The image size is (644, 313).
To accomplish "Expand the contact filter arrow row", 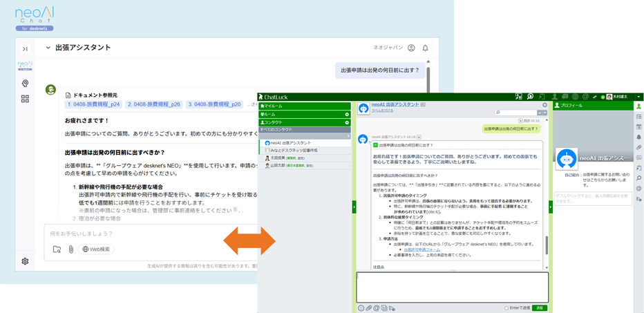I will click(x=304, y=136).
